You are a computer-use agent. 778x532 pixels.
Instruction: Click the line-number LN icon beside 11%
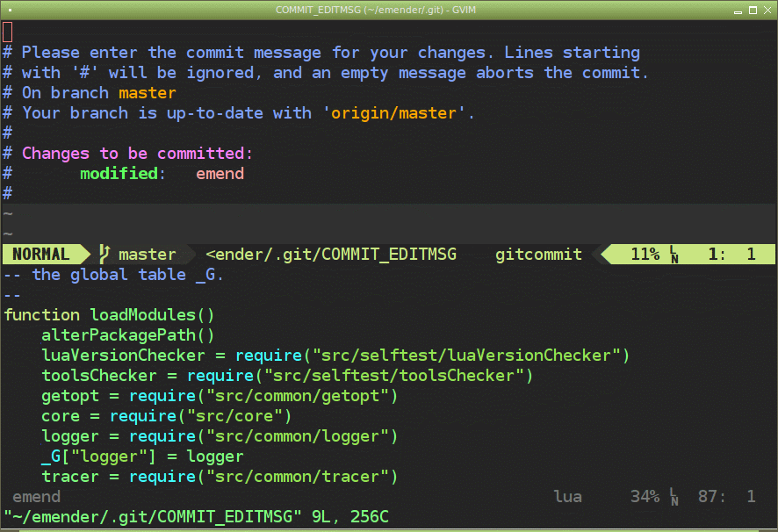[674, 254]
